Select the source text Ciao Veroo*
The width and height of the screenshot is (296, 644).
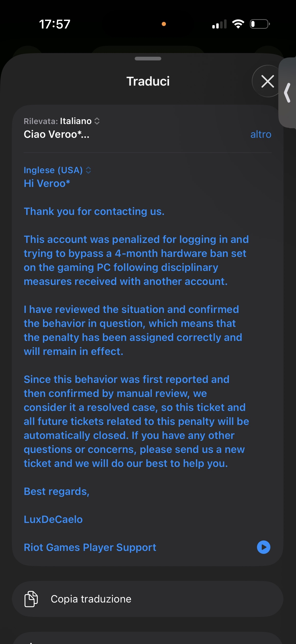pos(56,135)
